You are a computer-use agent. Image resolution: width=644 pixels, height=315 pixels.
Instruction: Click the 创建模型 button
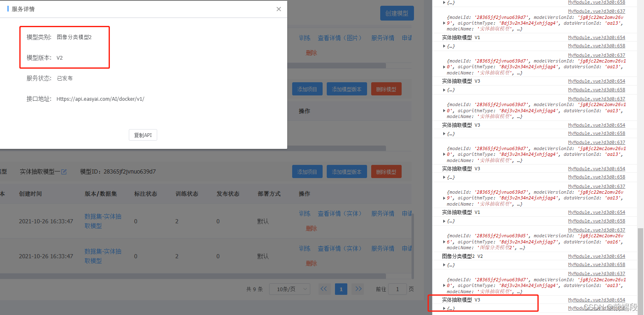397,13
